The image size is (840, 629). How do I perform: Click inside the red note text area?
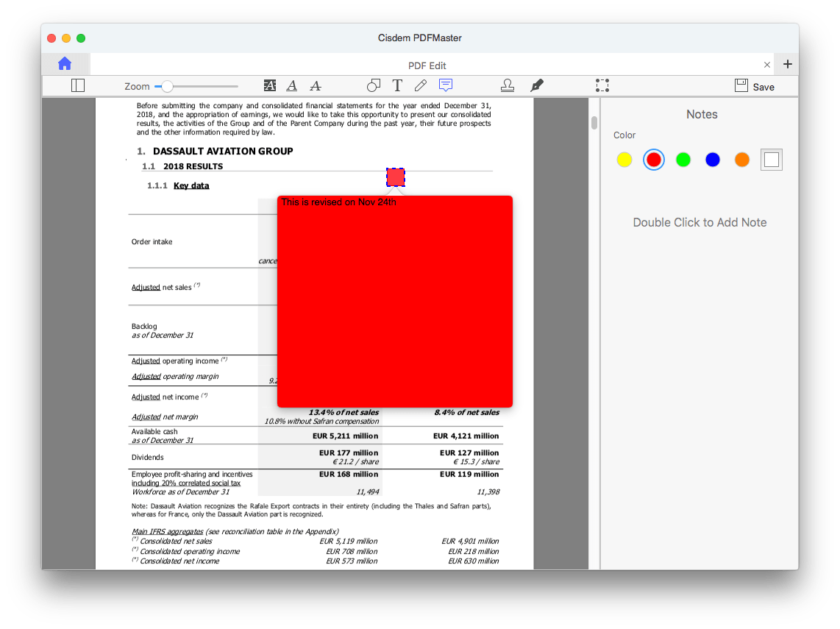tap(395, 302)
